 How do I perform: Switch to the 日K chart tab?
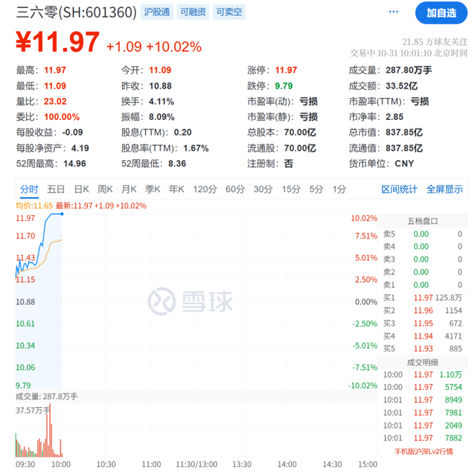click(x=81, y=189)
